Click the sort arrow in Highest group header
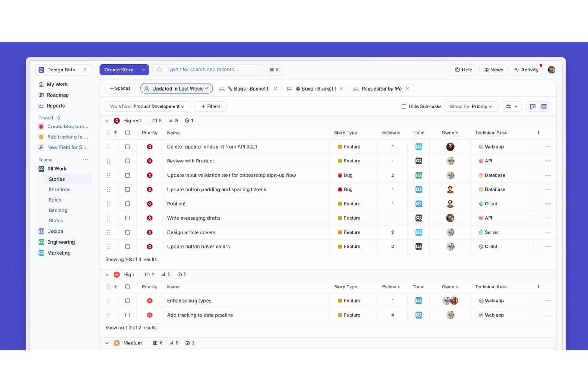 click(116, 133)
